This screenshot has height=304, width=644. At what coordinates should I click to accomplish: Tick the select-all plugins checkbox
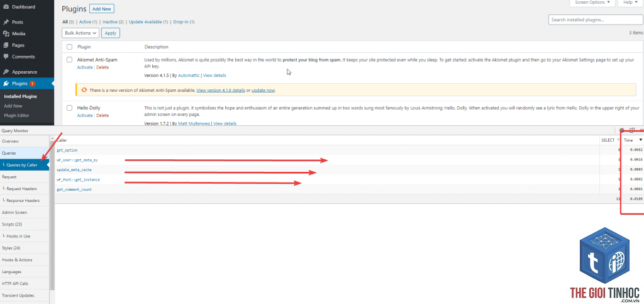coord(69,47)
